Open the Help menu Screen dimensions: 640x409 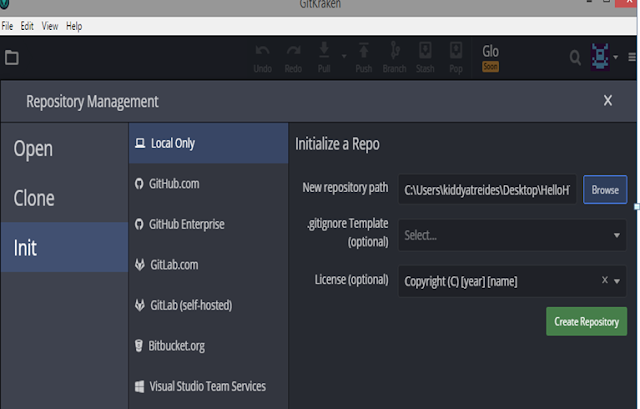(x=74, y=26)
